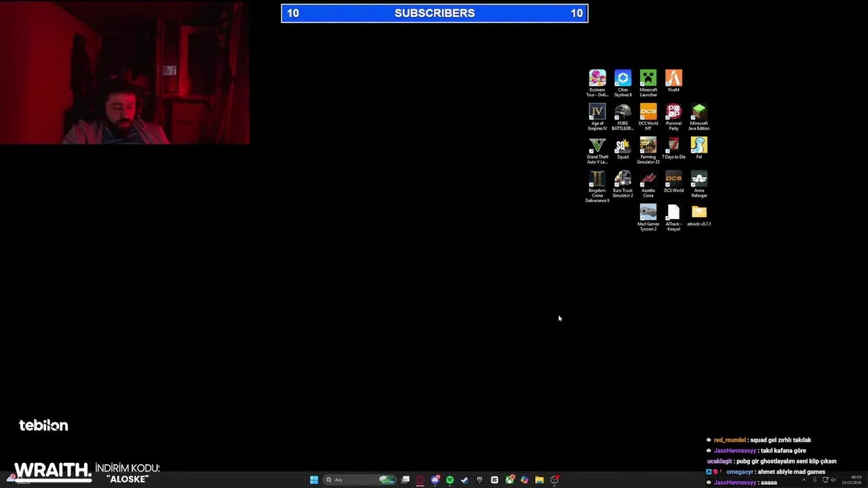
Task: Click the SUBSCRIBERS goal progress bar
Action: pos(435,13)
